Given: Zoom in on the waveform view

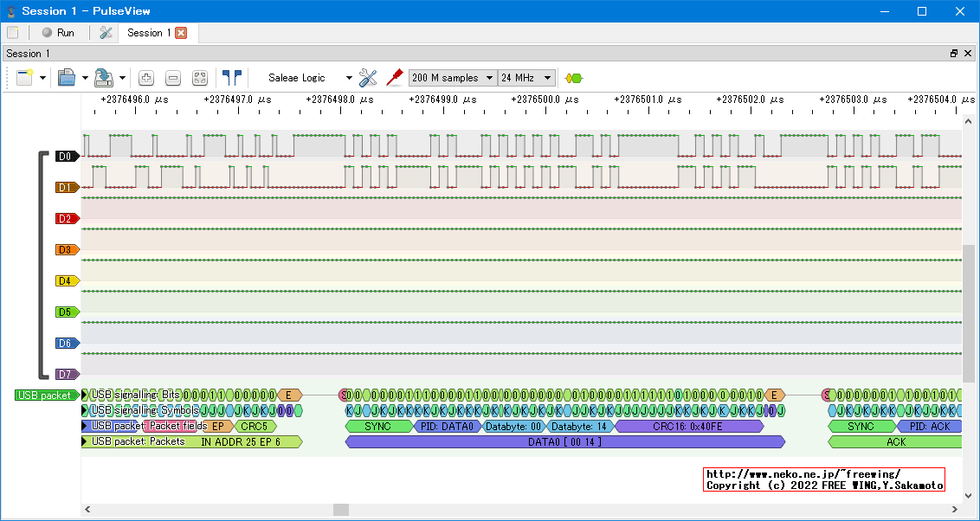Looking at the screenshot, I should [146, 78].
